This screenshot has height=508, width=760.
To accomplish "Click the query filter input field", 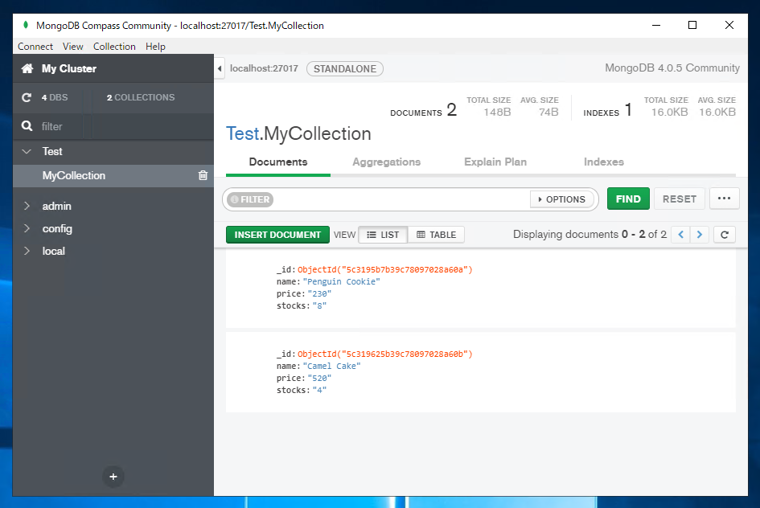I will pos(401,199).
